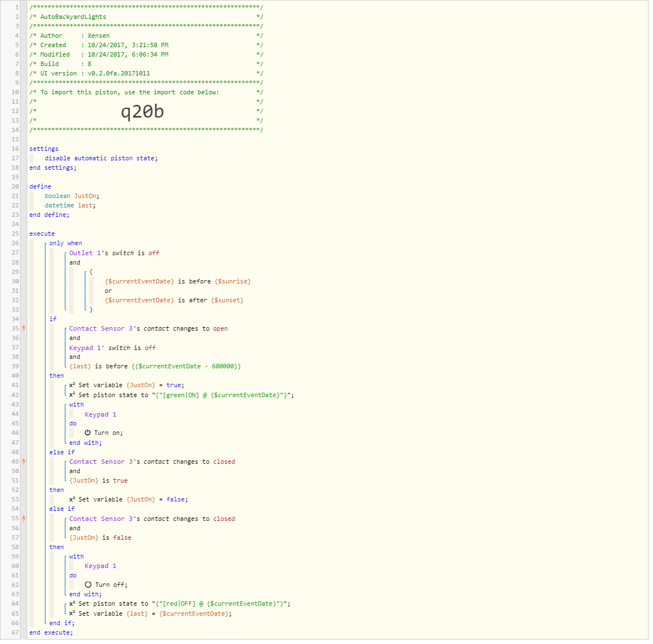This screenshot has width=653, height=644.
Task: Select '{JustOn} is true' condition
Action: coord(98,480)
